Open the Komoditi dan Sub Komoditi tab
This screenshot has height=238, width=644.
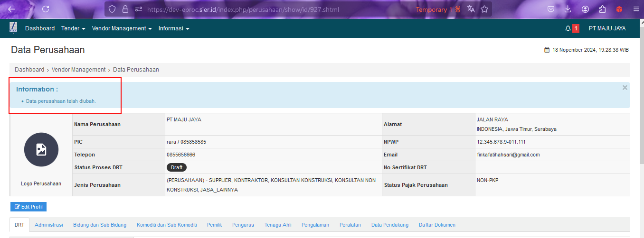point(167,225)
